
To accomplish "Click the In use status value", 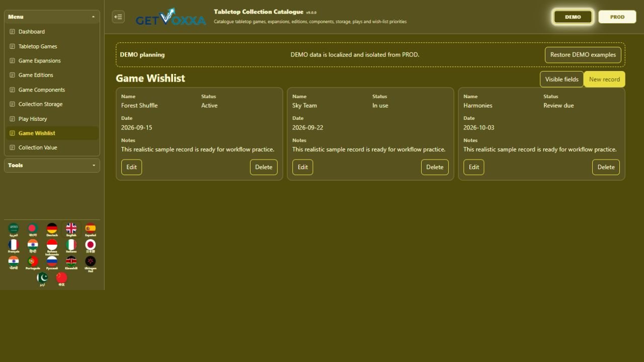I will 380,106.
